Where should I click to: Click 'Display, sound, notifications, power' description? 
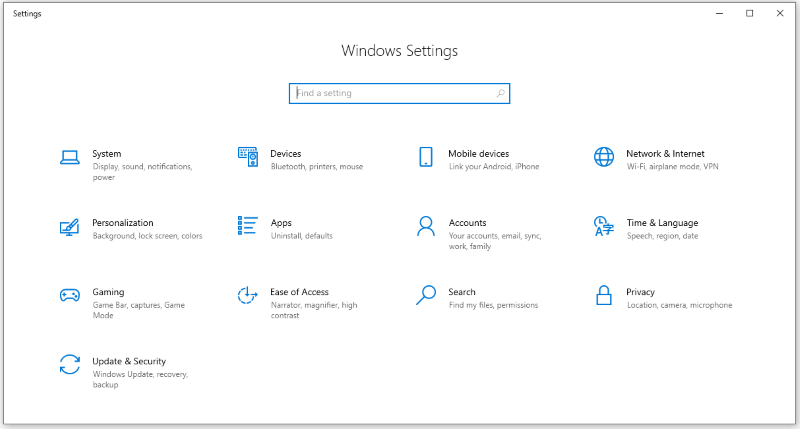pyautogui.click(x=142, y=172)
